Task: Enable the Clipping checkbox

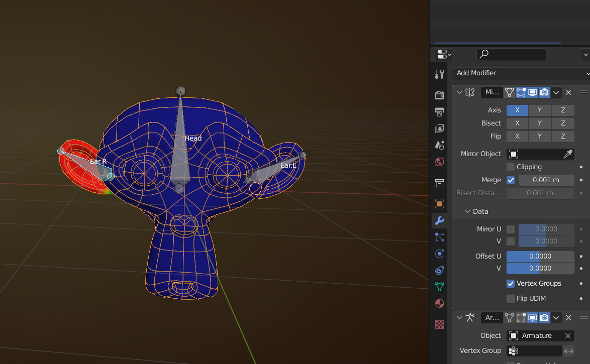Action: (x=511, y=167)
